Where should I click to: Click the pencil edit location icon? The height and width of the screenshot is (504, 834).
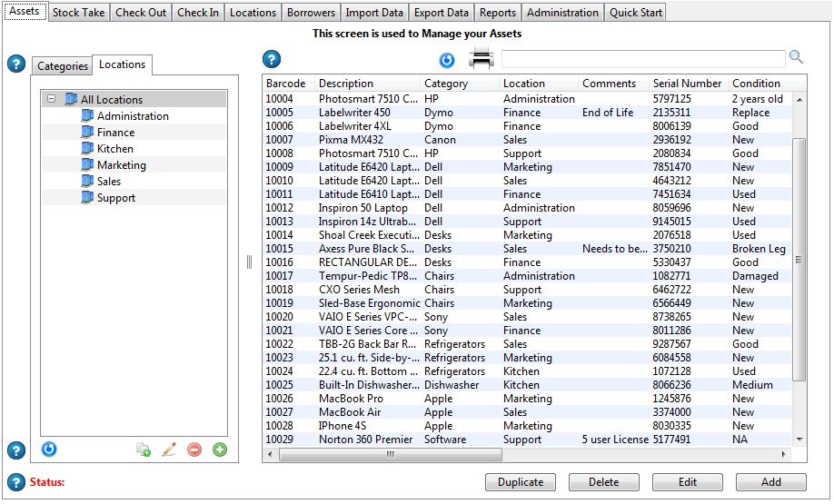169,450
